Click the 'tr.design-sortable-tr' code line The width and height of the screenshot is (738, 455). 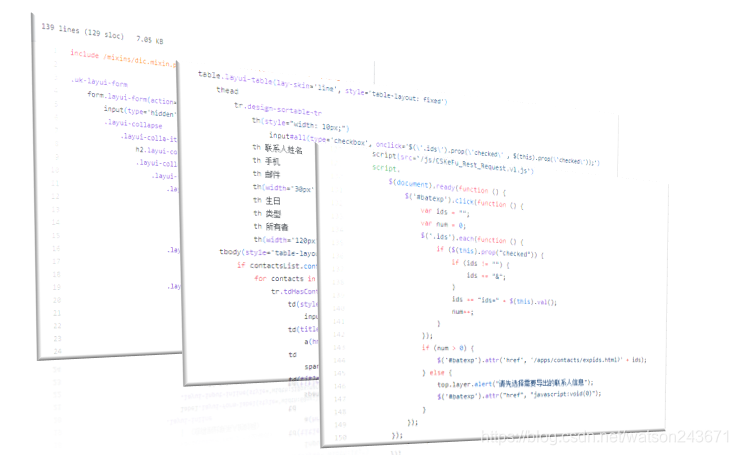(x=278, y=110)
